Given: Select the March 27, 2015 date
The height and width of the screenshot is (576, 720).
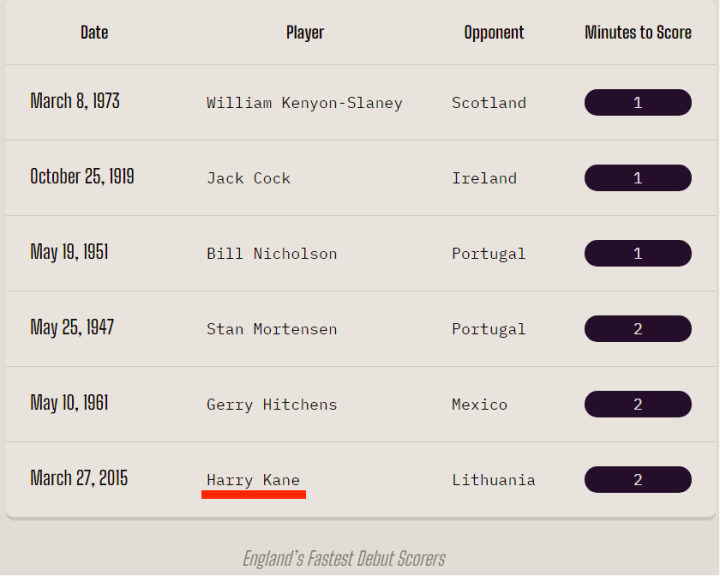Looking at the screenshot, I should pyautogui.click(x=79, y=478).
